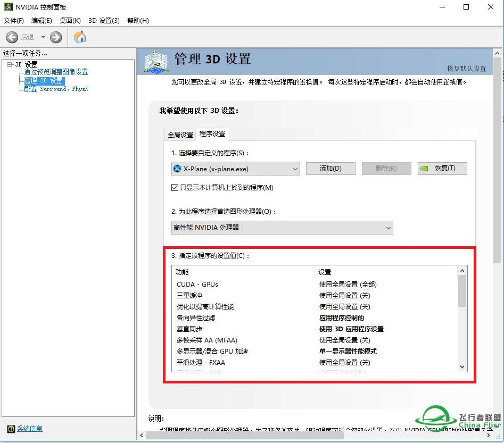Viewport: 504px width, 443px height.
Task: Open the 帮助(H) menu
Action: tap(137, 21)
